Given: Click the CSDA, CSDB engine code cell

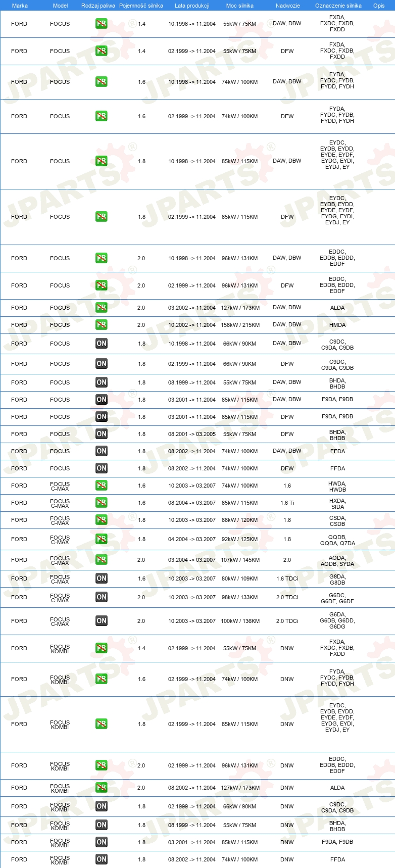Looking at the screenshot, I should [x=337, y=521].
